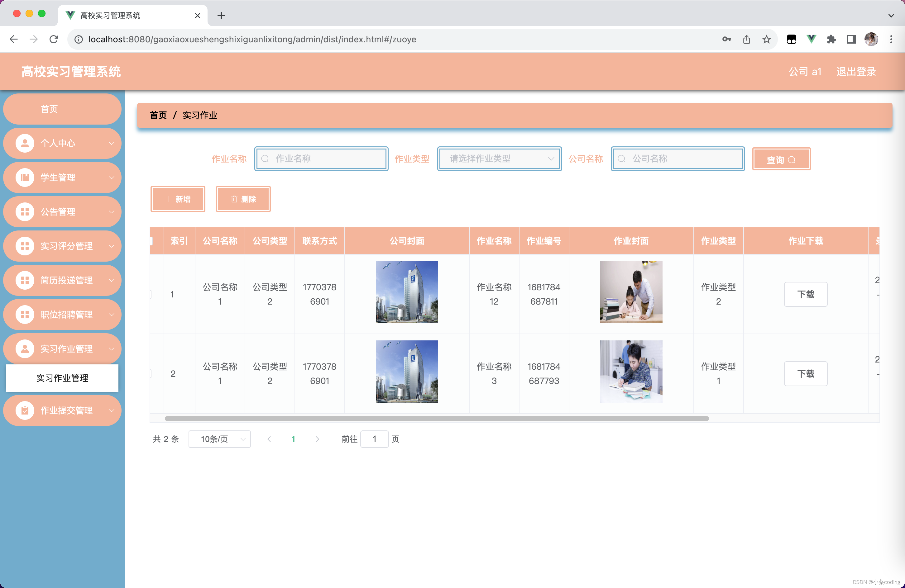Viewport: 905px width, 588px height.
Task: Click the search icon inside 查询 button
Action: 792,160
